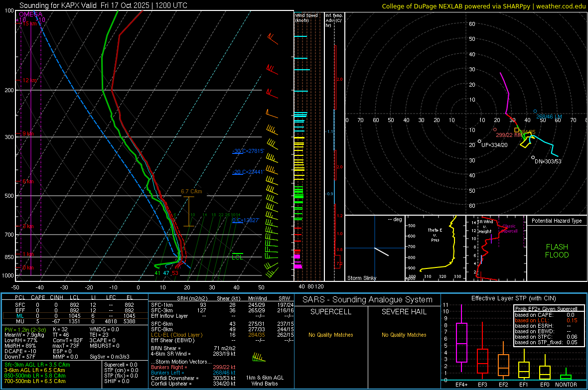Click the Wind Speed (knots) panel header

tap(306, 17)
